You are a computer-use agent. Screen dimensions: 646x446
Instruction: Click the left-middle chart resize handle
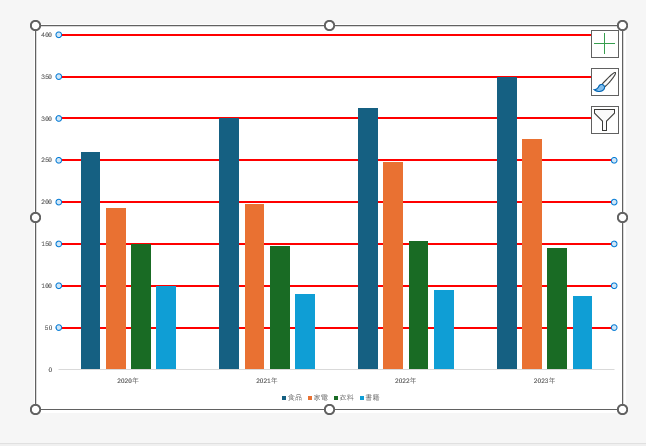click(x=36, y=217)
